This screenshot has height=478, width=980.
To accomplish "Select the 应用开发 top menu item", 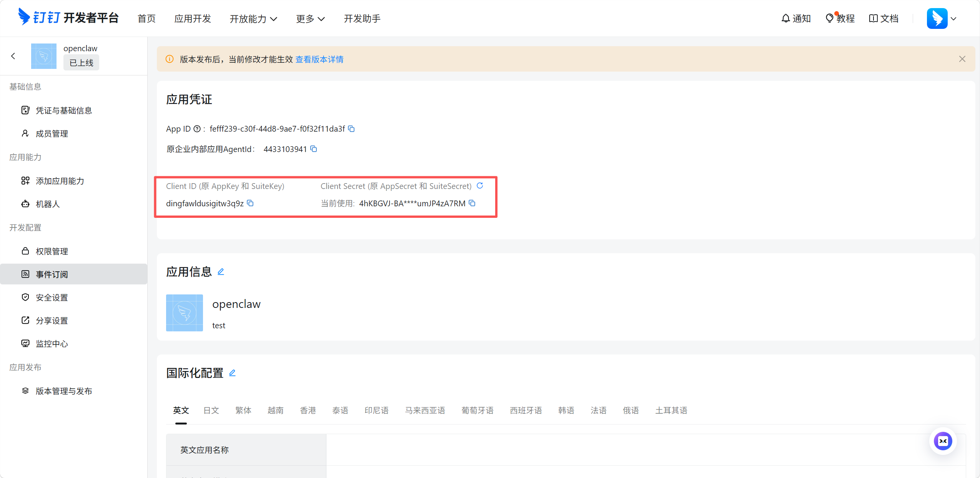I will pos(193,18).
